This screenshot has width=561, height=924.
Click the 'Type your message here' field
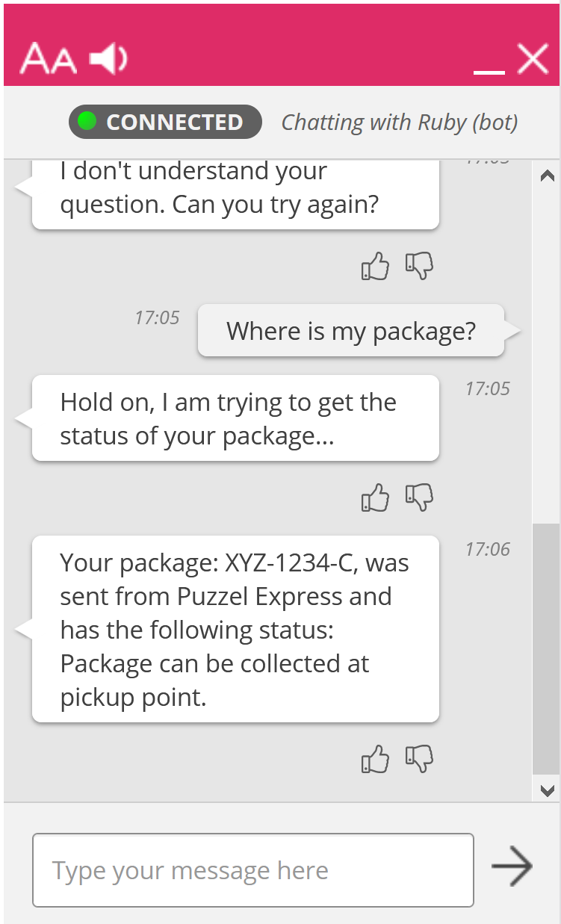pyautogui.click(x=252, y=870)
